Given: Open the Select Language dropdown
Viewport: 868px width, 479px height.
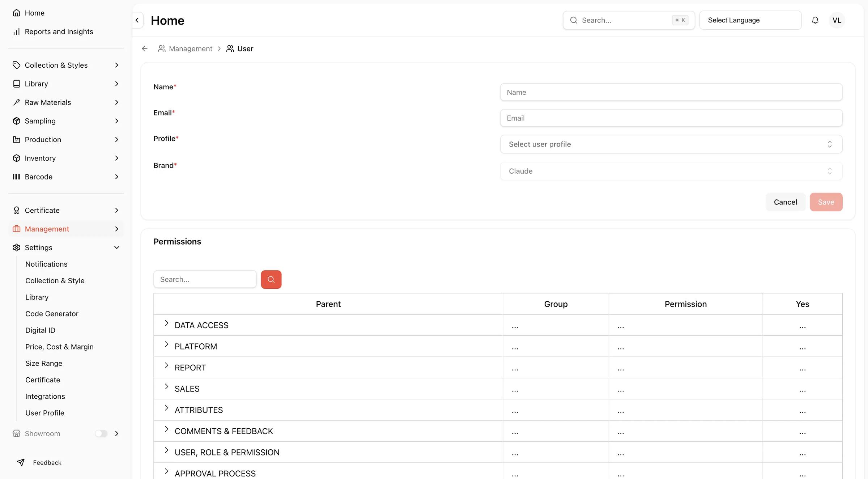Looking at the screenshot, I should pos(750,20).
